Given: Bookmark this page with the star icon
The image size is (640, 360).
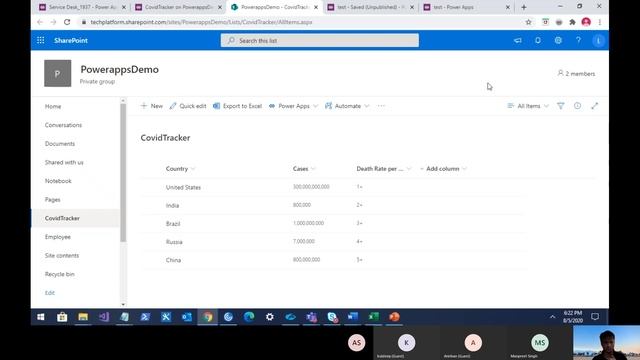Looking at the screenshot, I should pos(529,22).
